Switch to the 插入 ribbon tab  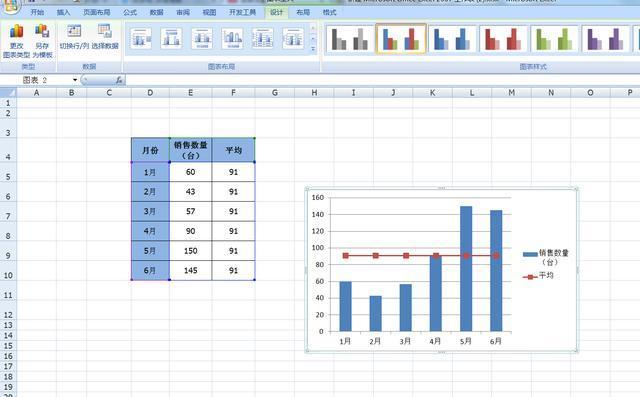click(63, 12)
